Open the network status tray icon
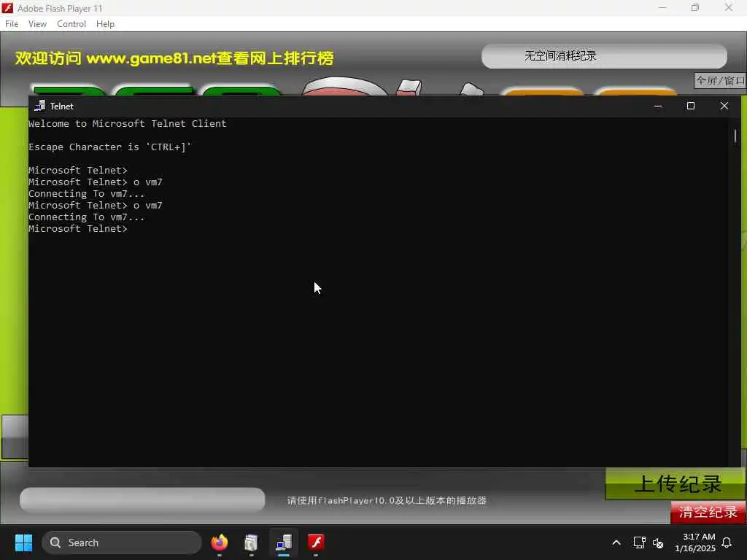 pos(639,542)
